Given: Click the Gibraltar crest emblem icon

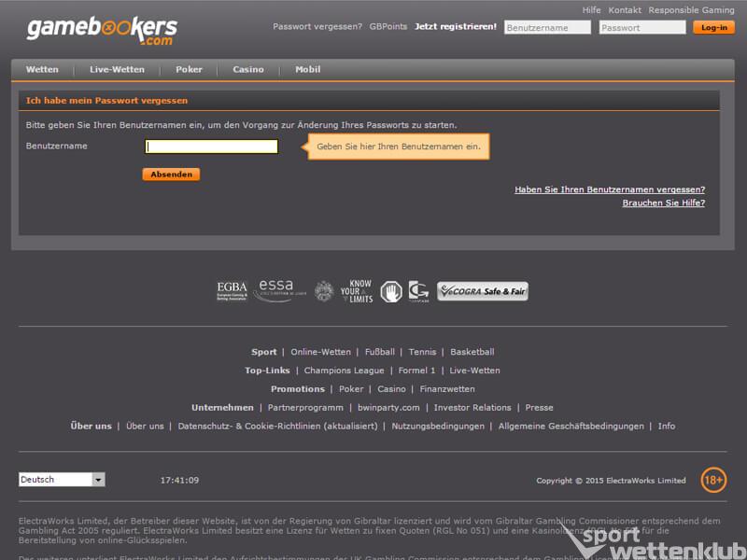Looking at the screenshot, I should tap(324, 291).
